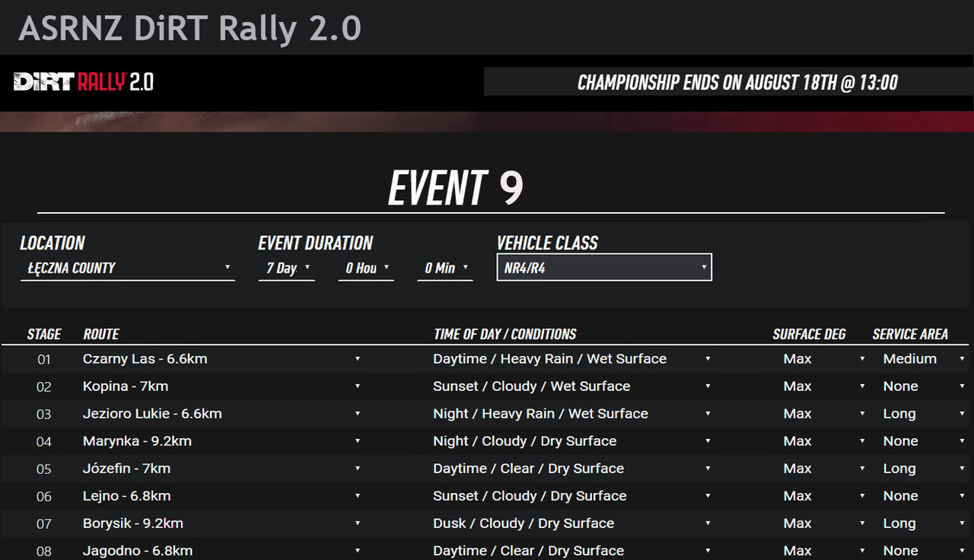Open stage 01 surface degradation dropdown

[824, 359]
